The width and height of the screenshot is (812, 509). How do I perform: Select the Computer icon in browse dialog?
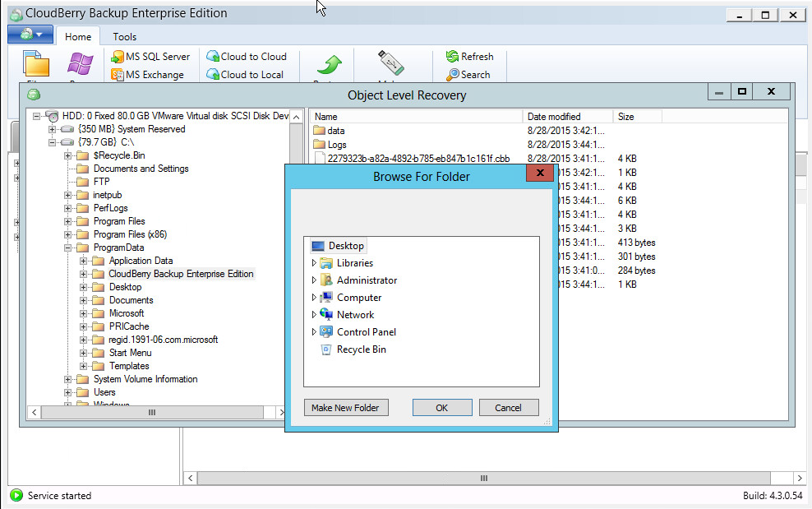coord(326,298)
